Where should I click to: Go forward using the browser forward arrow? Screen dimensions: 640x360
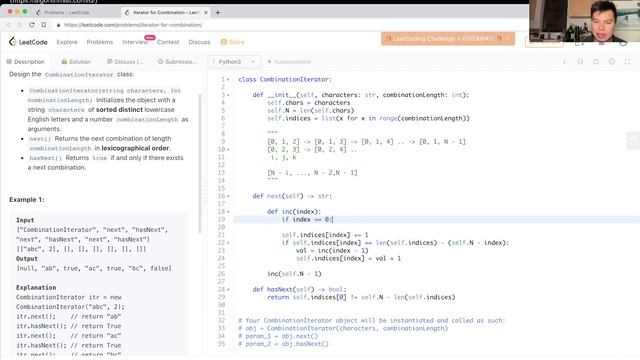pos(20,25)
